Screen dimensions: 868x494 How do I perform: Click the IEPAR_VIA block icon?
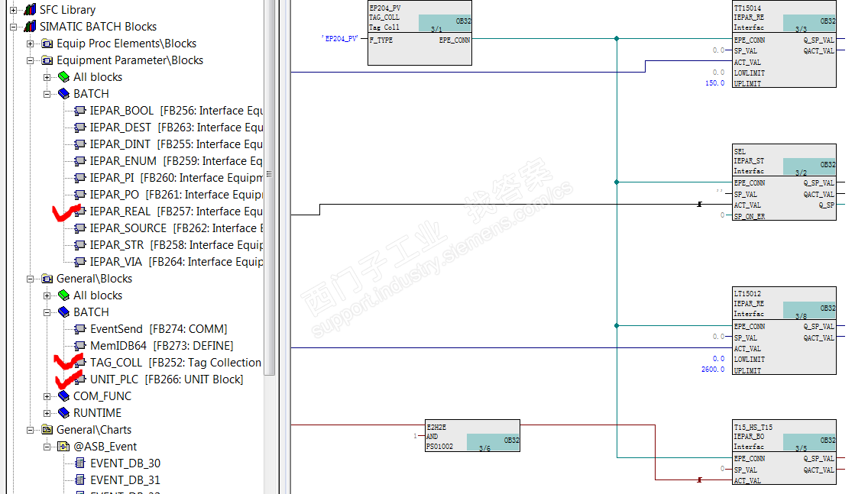(x=80, y=262)
